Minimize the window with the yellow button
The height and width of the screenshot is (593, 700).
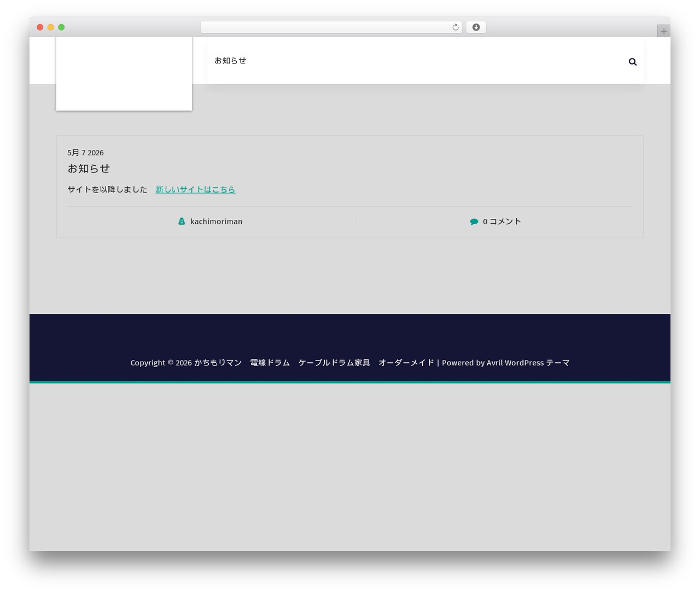[51, 27]
